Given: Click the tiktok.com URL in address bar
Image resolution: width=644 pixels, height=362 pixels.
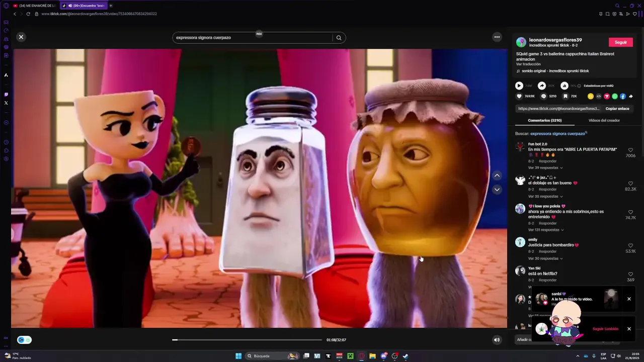Looking at the screenshot, I should (x=99, y=14).
